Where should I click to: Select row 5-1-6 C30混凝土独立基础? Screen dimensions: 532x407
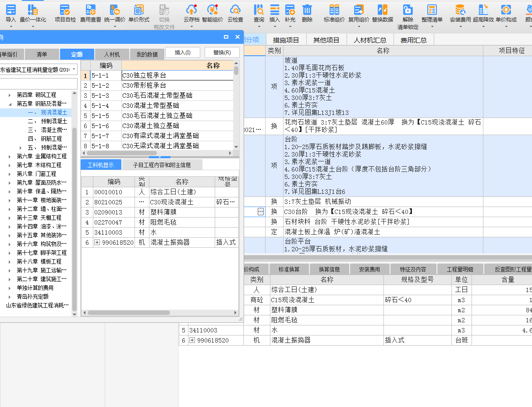158,126
